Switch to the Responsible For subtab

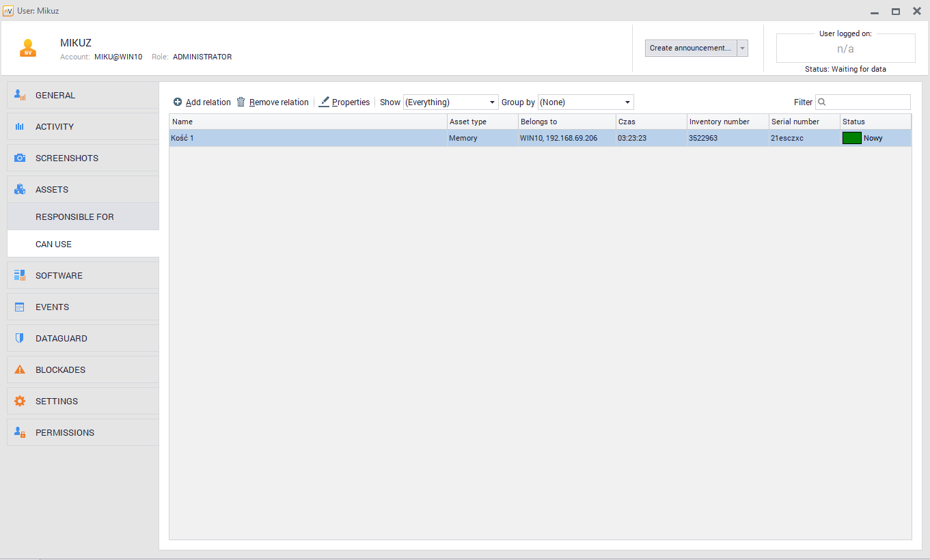pos(74,217)
